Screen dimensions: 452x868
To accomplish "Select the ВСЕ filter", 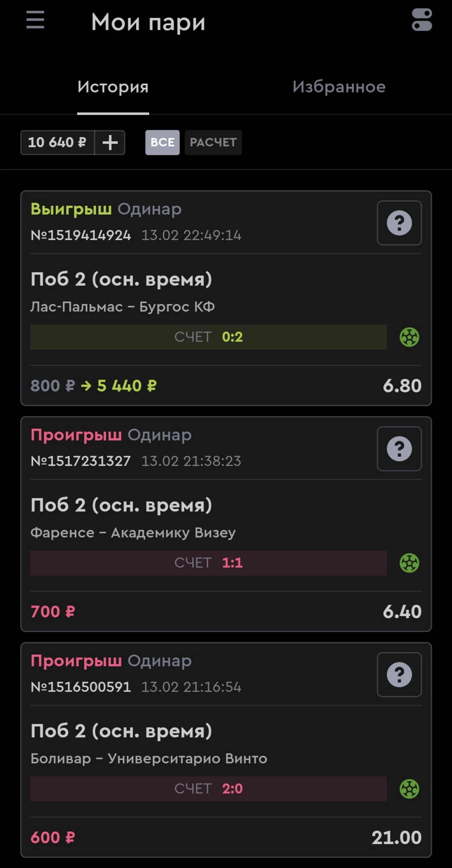I will (162, 143).
